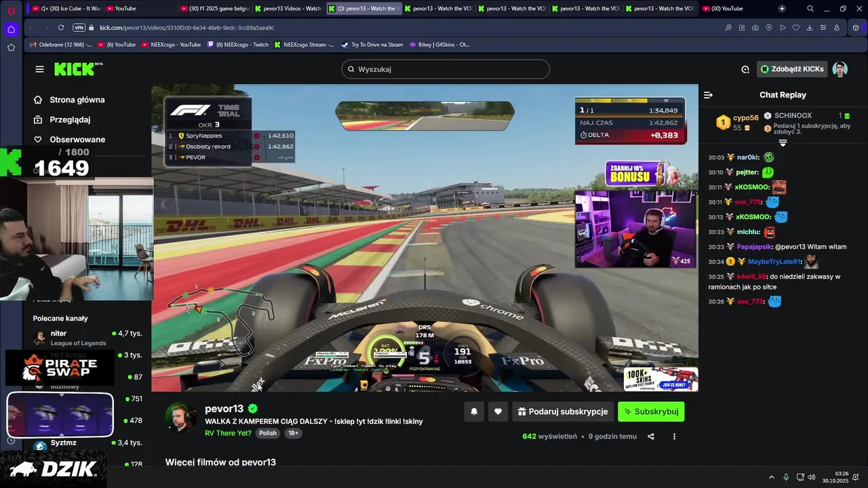This screenshot has width=868, height=488.
Task: Switch to pevor13 Videos tab
Action: tap(288, 8)
